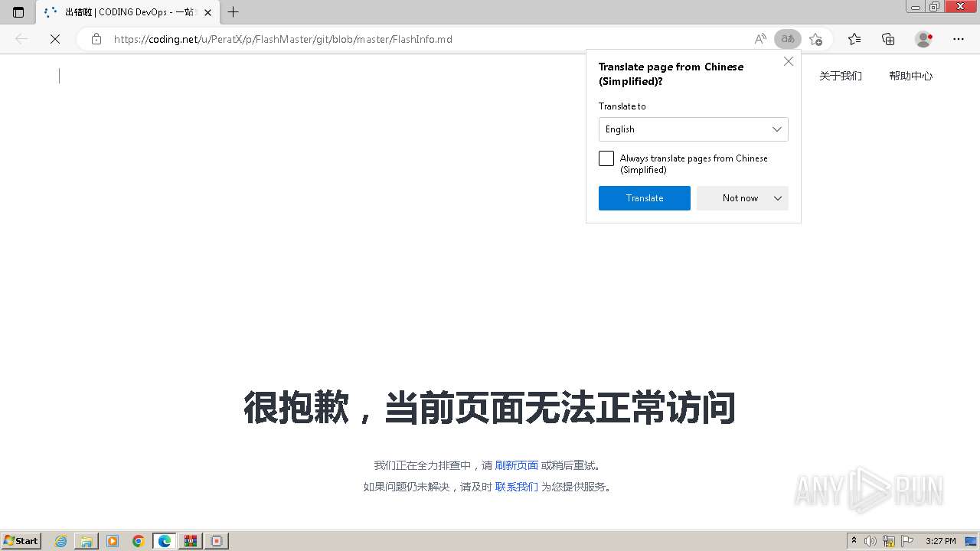The image size is (980, 551).
Task: Click the translate icon in address bar
Action: tap(788, 39)
